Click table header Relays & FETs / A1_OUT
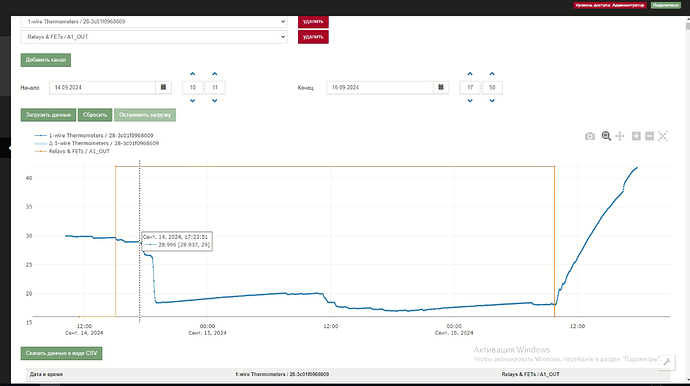 click(x=530, y=374)
